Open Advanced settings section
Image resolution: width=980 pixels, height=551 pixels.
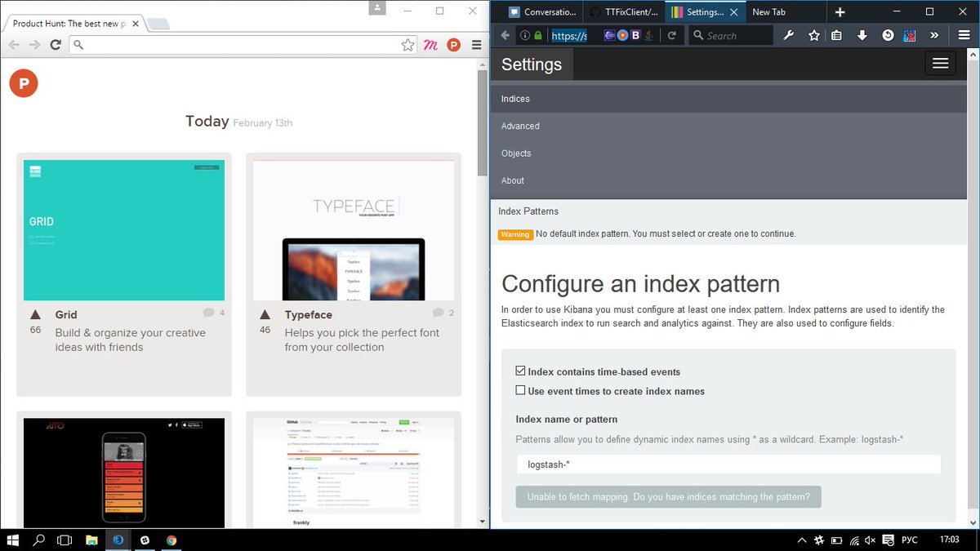728,126
